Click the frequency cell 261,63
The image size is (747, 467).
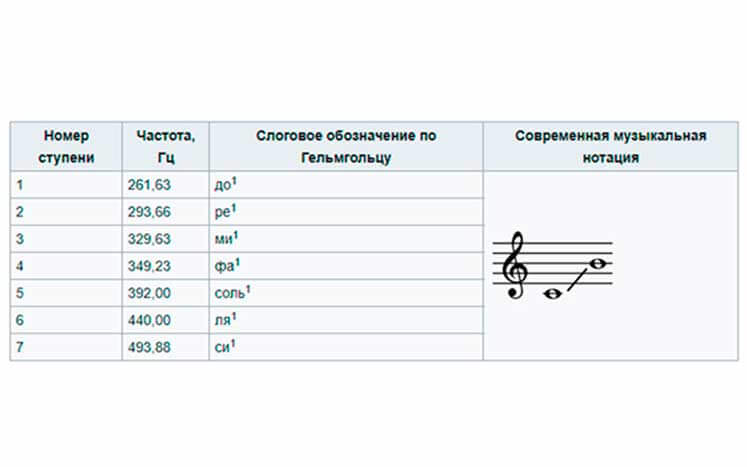click(x=150, y=185)
